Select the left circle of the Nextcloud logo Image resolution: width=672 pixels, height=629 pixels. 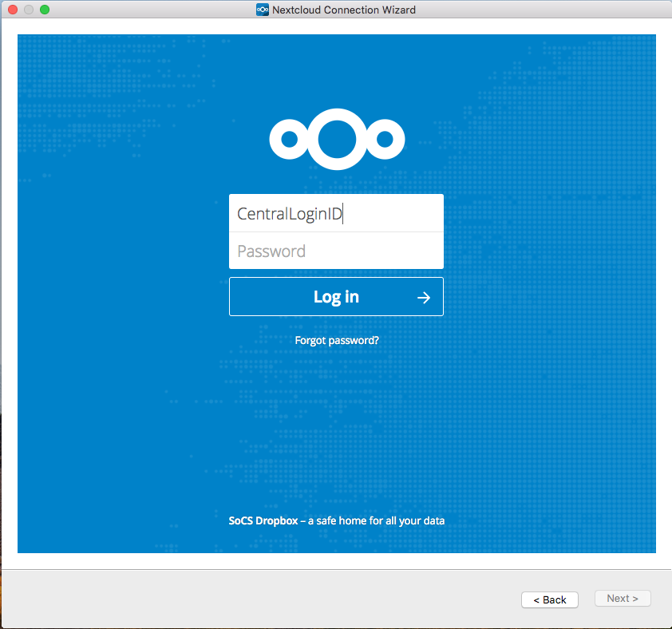(289, 140)
